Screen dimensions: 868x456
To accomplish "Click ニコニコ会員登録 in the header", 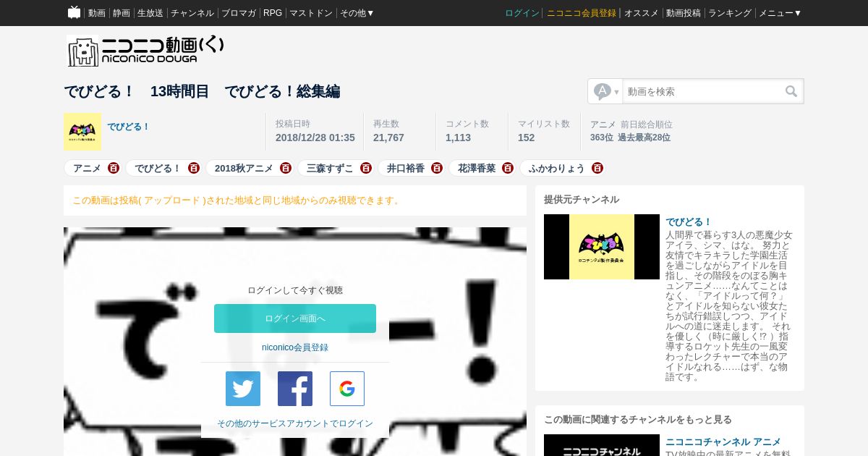I will (582, 13).
